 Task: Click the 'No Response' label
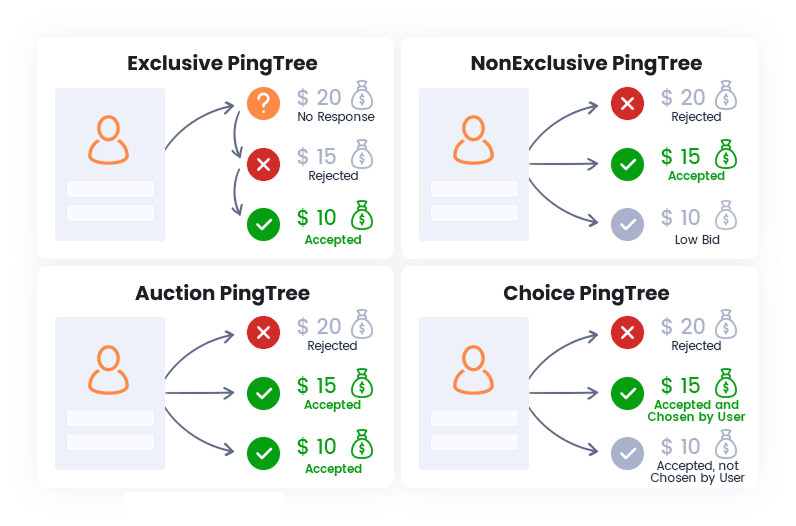(336, 117)
